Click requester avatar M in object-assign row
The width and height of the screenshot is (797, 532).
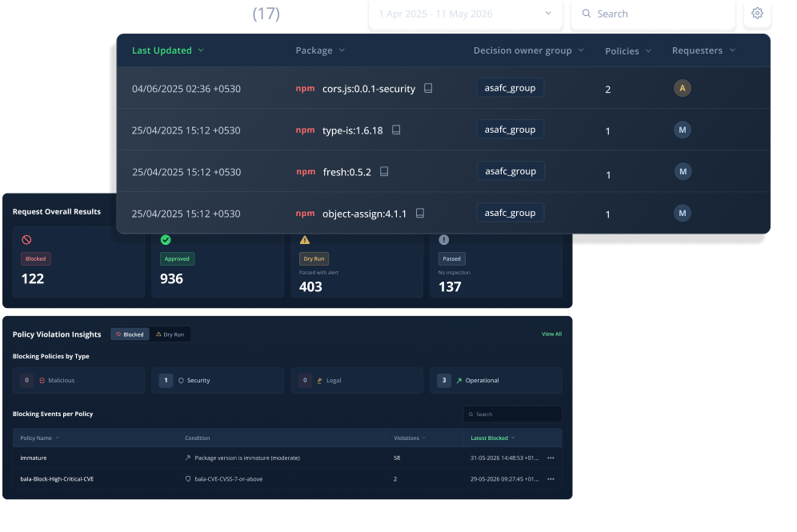click(x=682, y=213)
